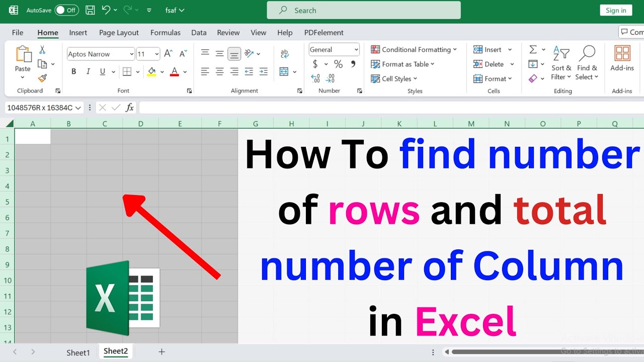This screenshot has height=362, width=644.
Task: Set Middle Align vertical alignment
Action: point(219,53)
